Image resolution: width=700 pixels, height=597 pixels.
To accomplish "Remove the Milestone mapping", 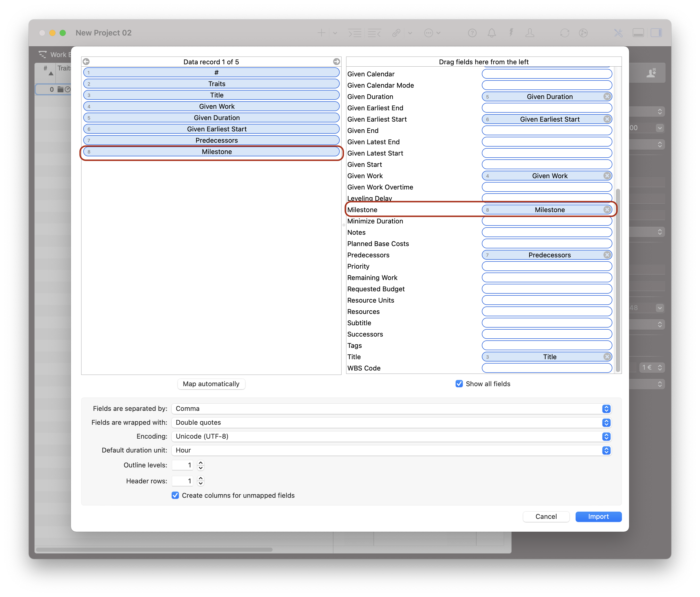I will pyautogui.click(x=607, y=210).
